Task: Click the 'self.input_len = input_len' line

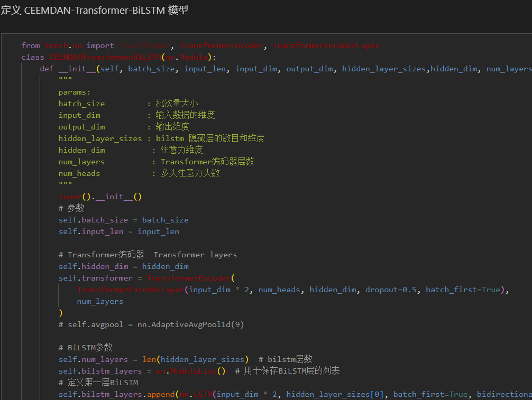Action: pyautogui.click(x=118, y=231)
